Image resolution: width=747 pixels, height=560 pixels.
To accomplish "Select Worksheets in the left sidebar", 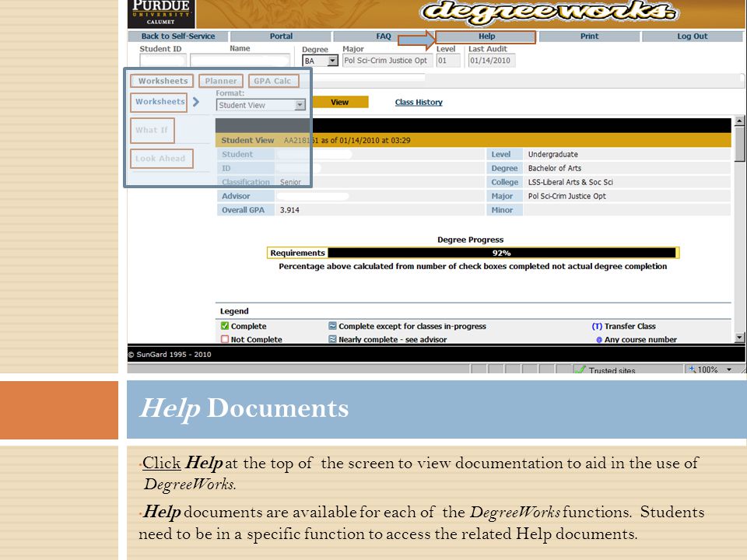I will (159, 102).
